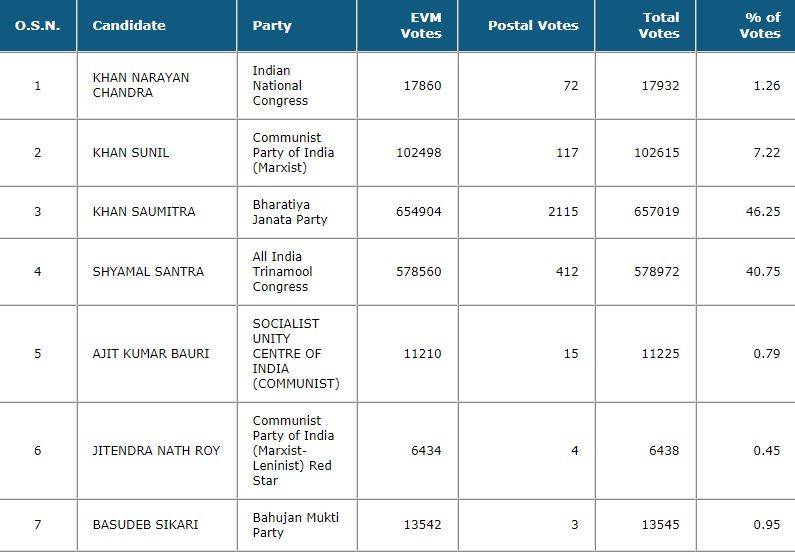Select the 40.75 vote percentage cell

(760, 270)
